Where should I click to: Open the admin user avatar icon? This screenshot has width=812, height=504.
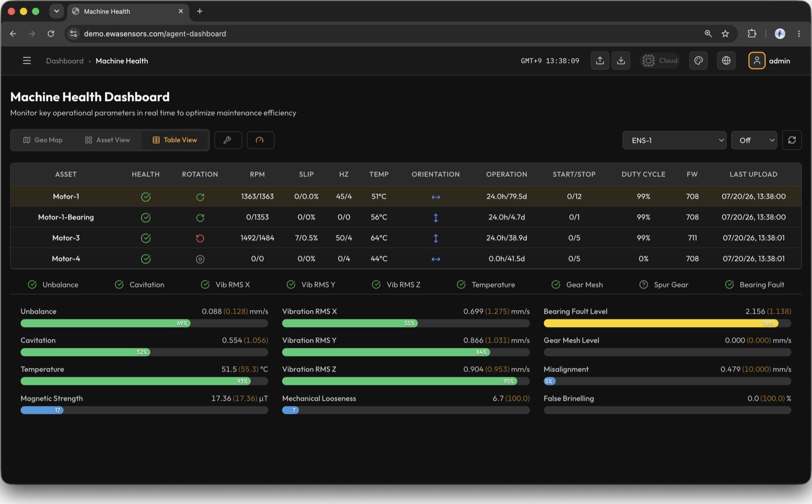(757, 61)
